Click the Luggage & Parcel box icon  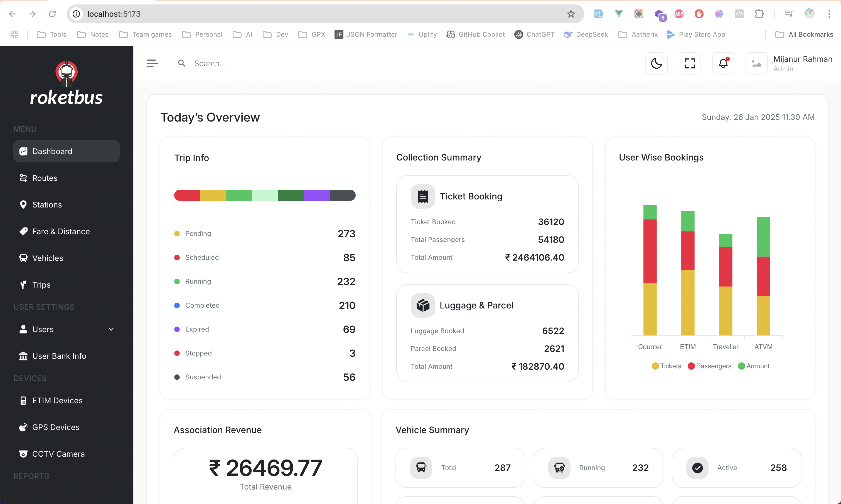(423, 305)
